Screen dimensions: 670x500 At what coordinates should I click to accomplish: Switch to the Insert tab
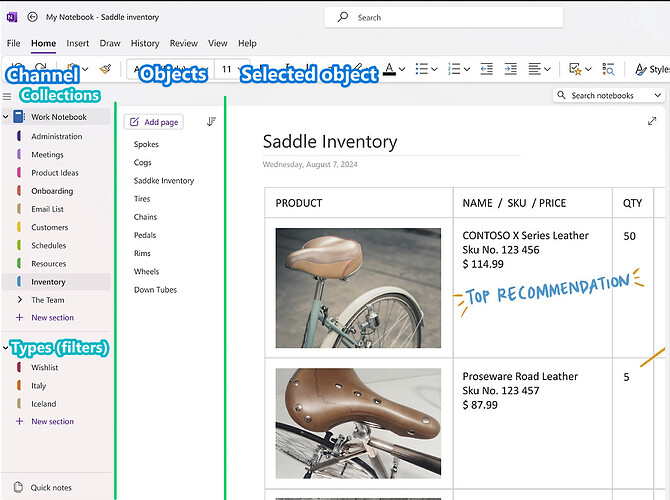tap(77, 43)
